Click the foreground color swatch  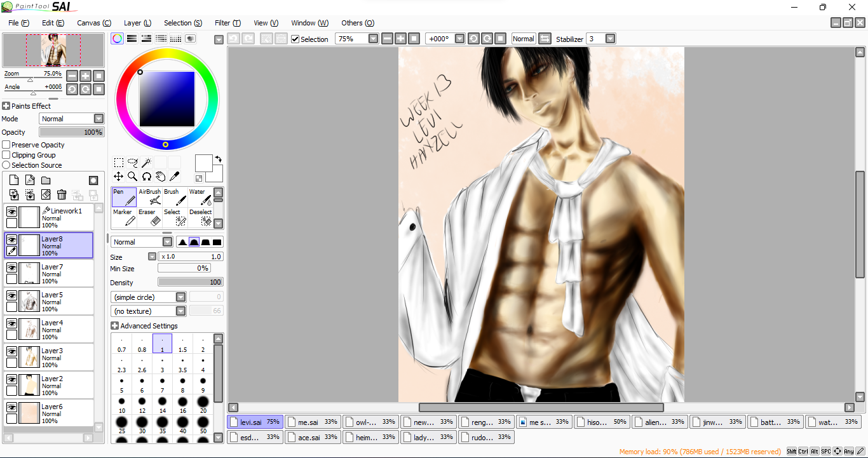(x=203, y=163)
